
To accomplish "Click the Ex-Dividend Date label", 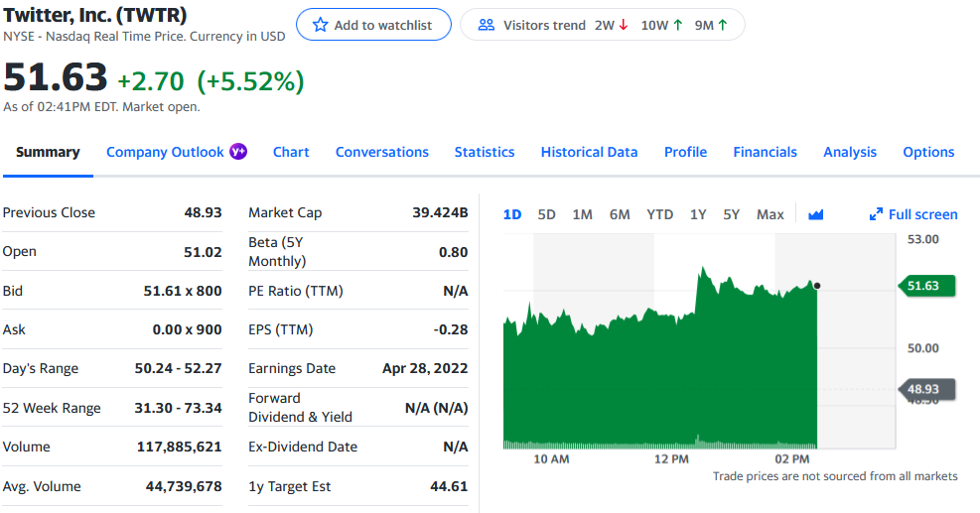I will 303,447.
